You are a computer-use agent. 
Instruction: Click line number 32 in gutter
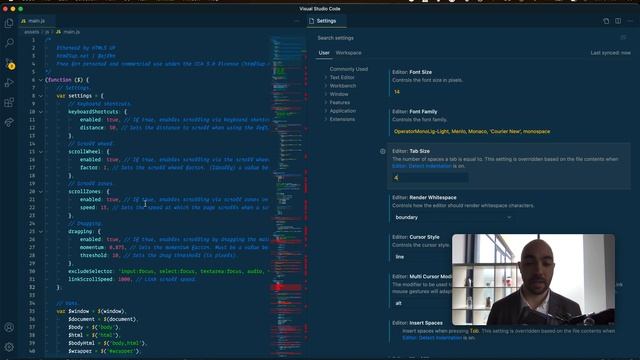(33, 287)
